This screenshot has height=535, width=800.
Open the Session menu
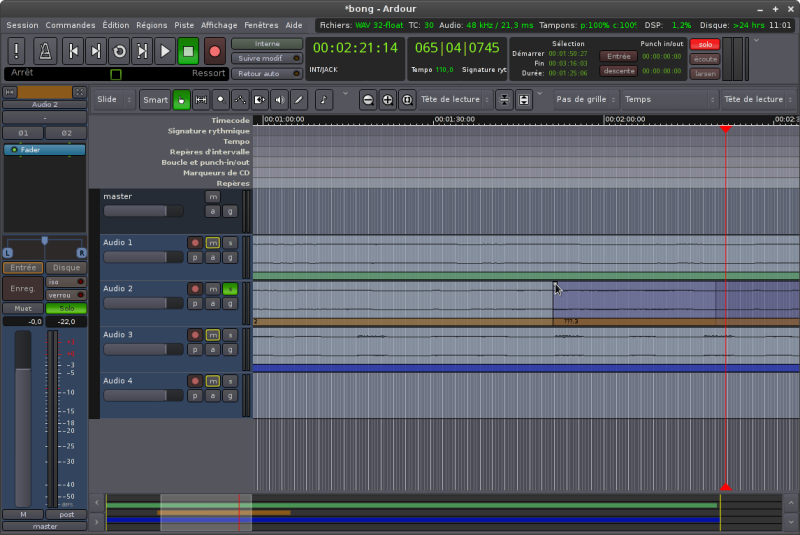tap(22, 25)
